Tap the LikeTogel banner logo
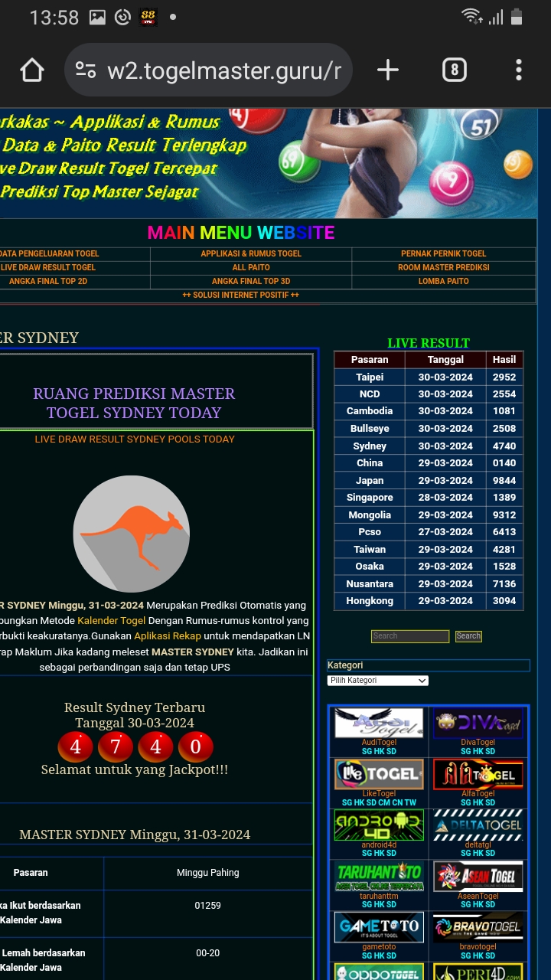 pyautogui.click(x=379, y=774)
